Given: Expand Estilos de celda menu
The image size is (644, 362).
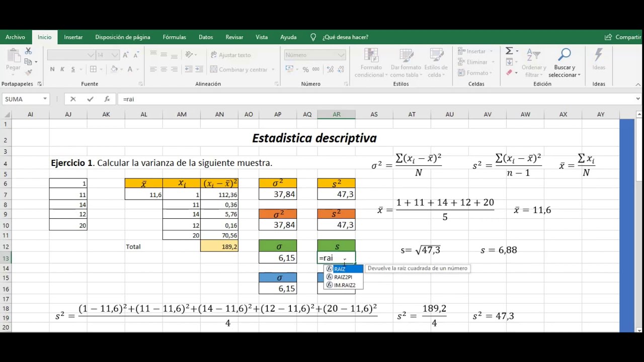Looking at the screenshot, I should point(436,63).
